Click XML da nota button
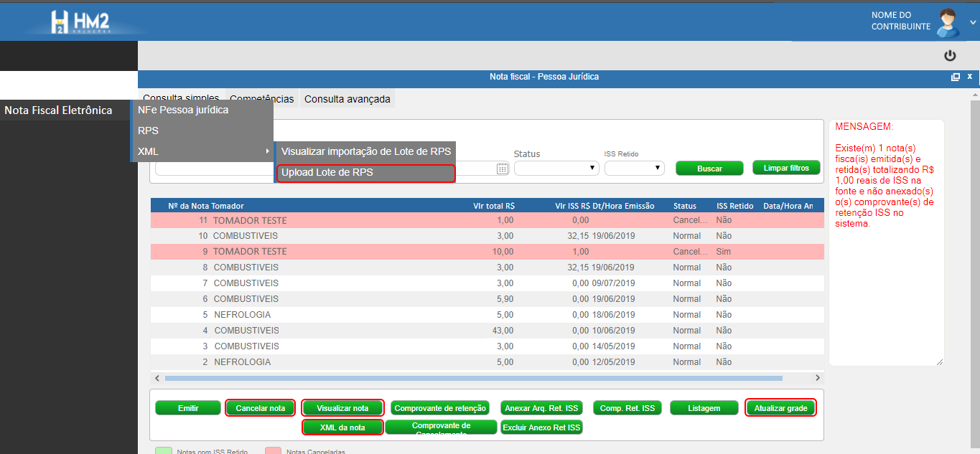Screen dimensions: 980x454 coord(342,427)
